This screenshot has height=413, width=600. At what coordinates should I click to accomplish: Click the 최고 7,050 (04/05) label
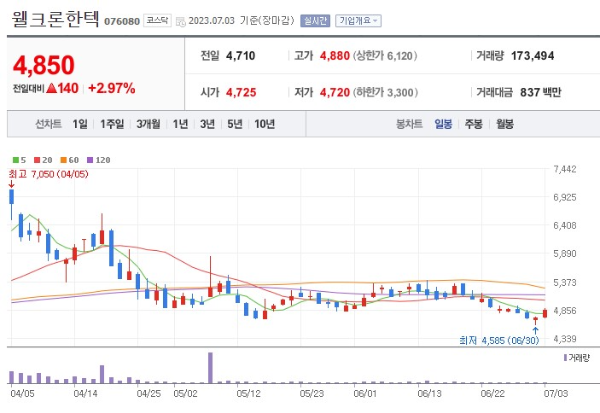tap(48, 175)
